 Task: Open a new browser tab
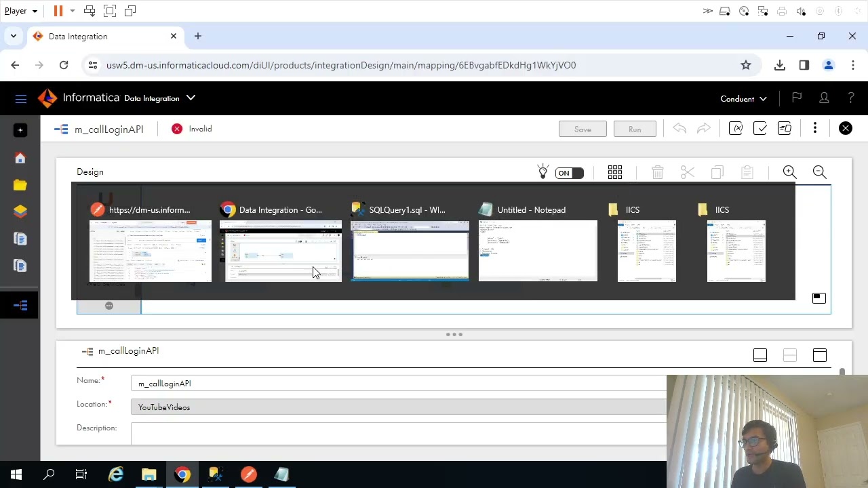click(198, 36)
